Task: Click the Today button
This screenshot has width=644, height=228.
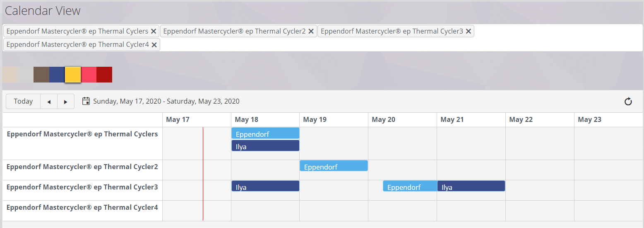Action: (x=23, y=102)
